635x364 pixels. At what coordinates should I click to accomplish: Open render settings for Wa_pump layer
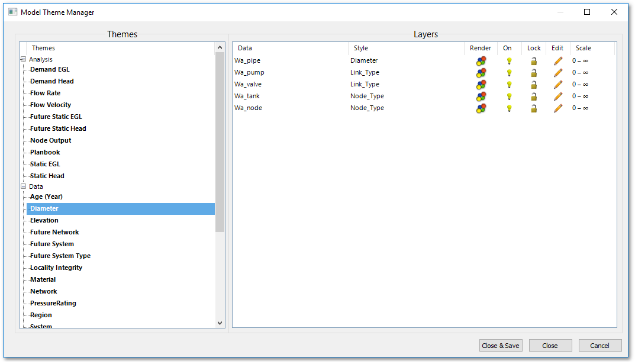pos(481,73)
